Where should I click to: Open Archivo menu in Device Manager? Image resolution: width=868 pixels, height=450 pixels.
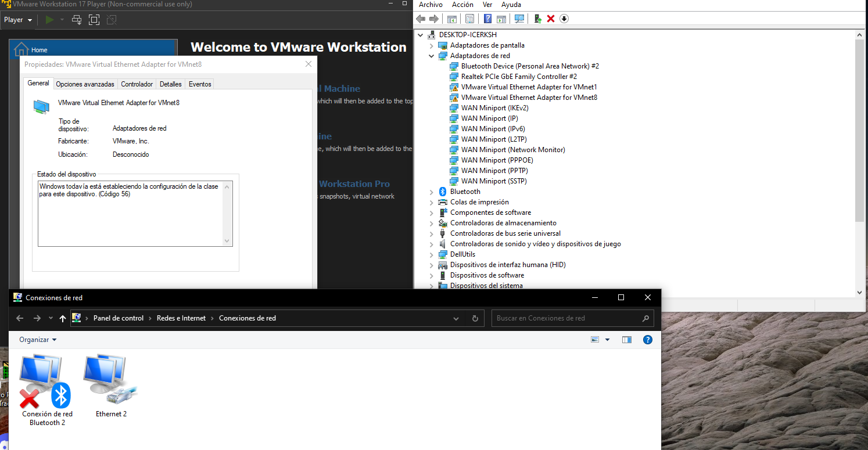pos(431,5)
